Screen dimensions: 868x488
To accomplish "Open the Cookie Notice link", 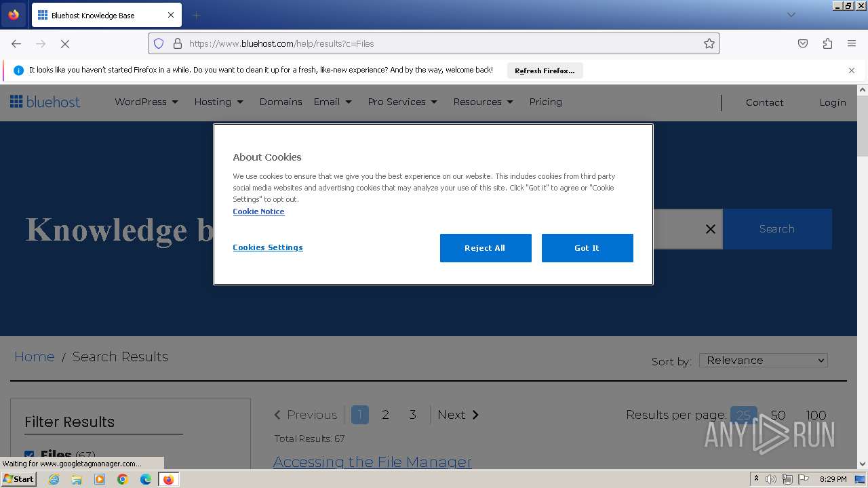I will pyautogui.click(x=258, y=211).
